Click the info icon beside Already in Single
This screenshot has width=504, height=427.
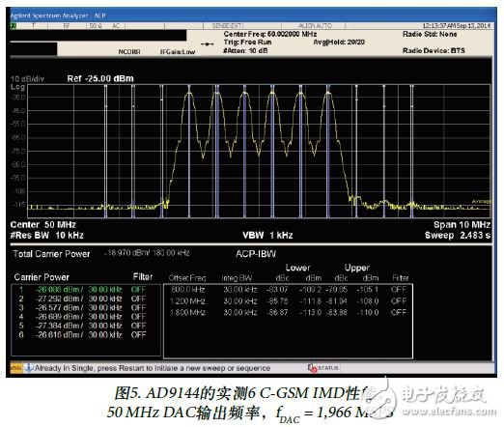tap(29, 368)
